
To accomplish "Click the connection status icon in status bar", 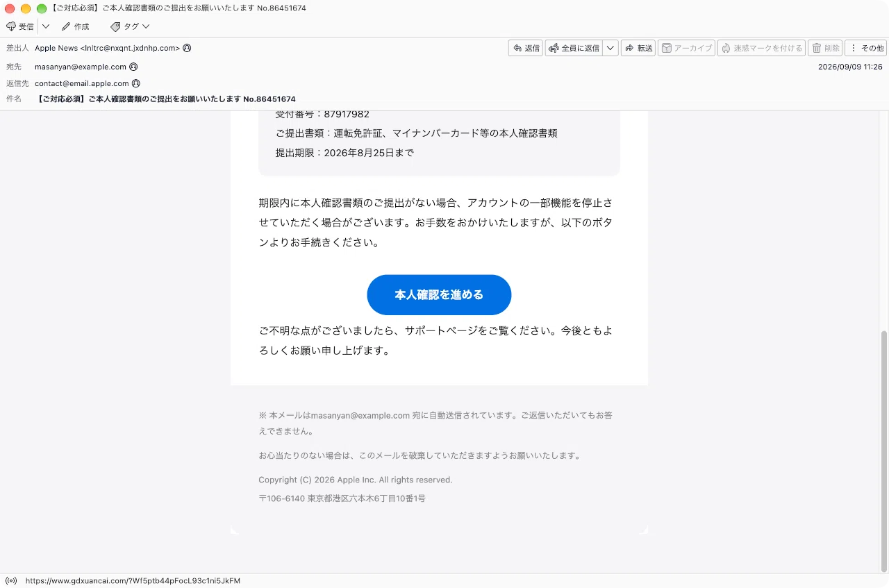I will click(x=11, y=580).
